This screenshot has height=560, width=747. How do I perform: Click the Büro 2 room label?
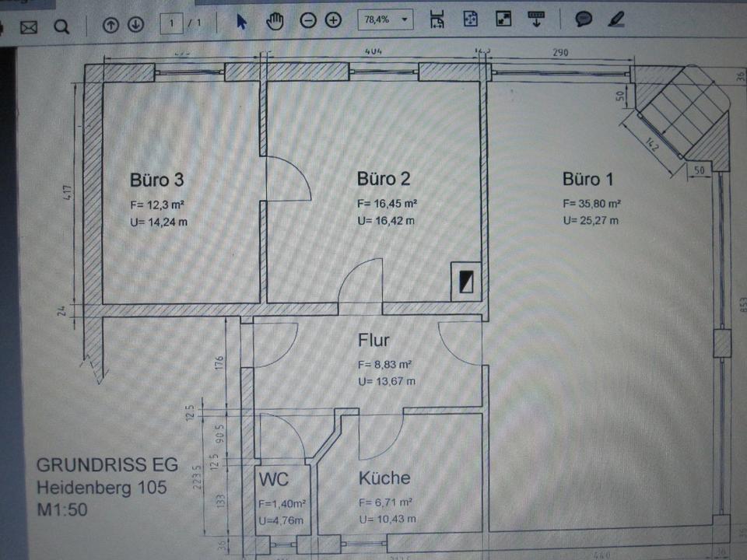pos(384,179)
